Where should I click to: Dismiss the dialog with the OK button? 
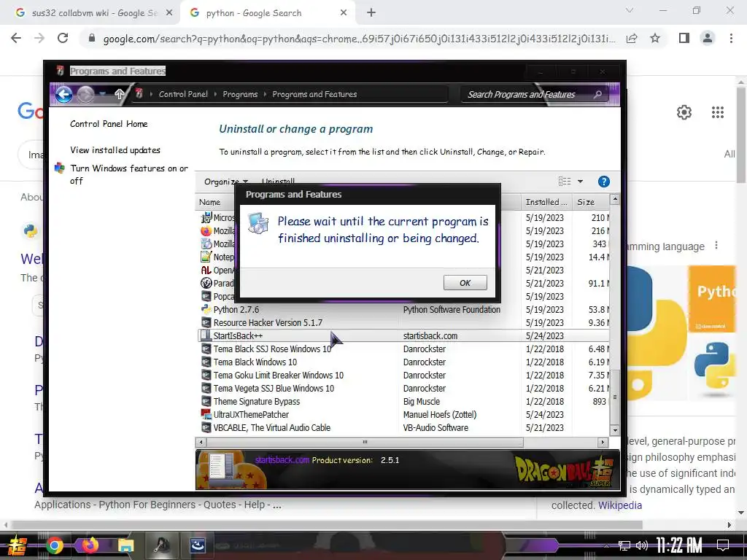pos(465,282)
